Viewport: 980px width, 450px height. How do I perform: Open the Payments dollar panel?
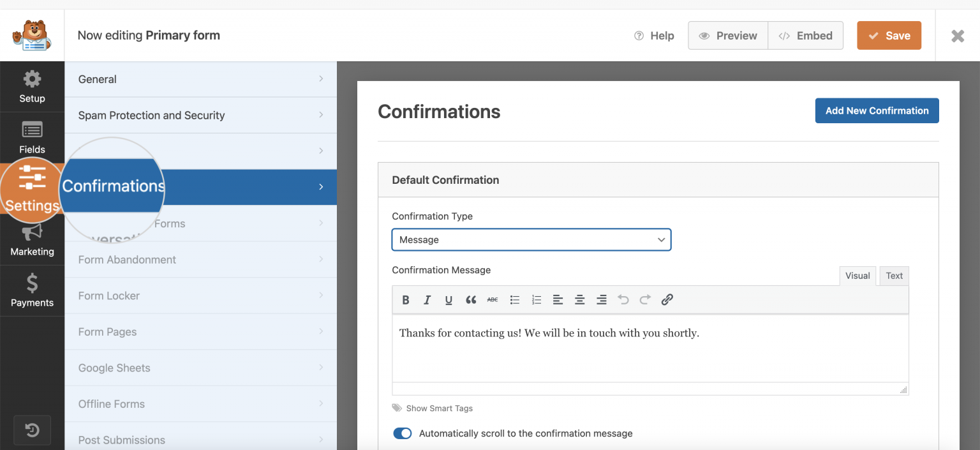point(32,291)
